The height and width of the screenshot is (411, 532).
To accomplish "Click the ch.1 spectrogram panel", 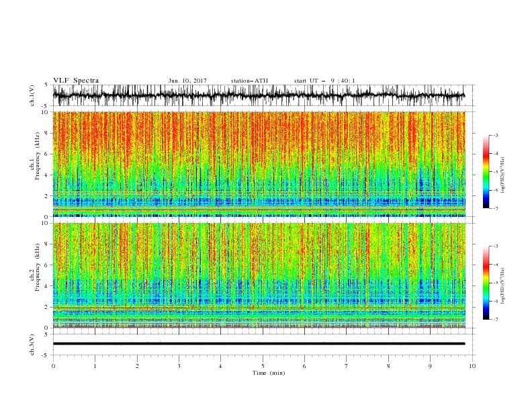I will 259,164.
